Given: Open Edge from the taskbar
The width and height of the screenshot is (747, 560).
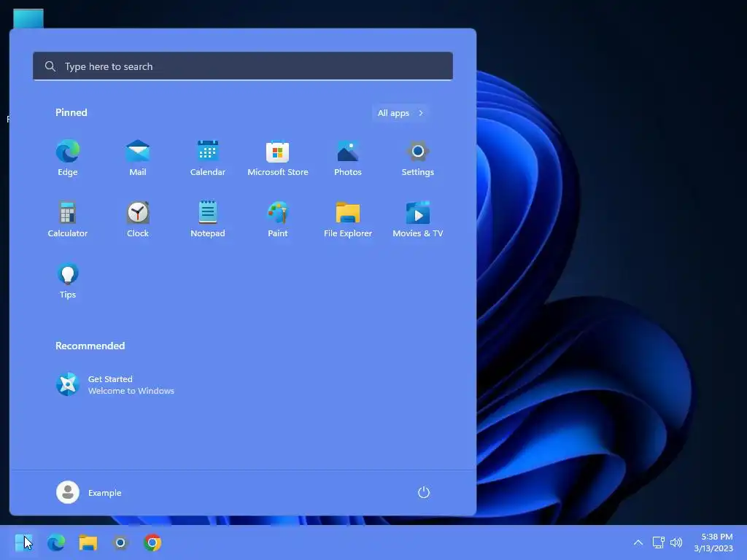Looking at the screenshot, I should point(56,542).
